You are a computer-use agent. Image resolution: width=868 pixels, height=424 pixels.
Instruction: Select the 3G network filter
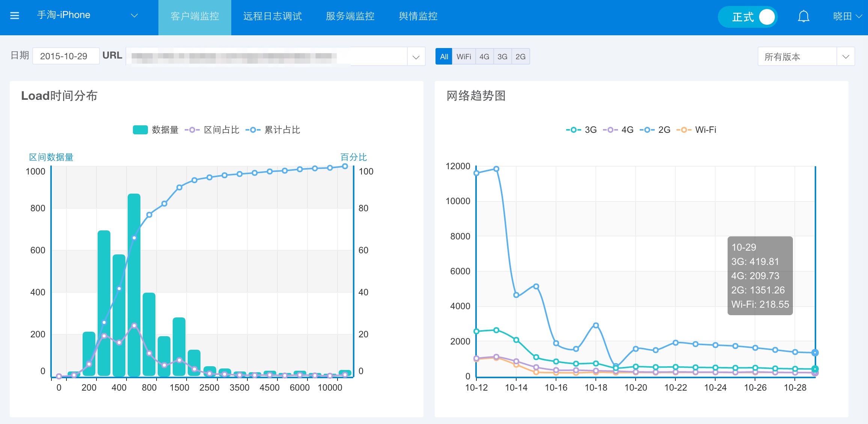pos(502,57)
